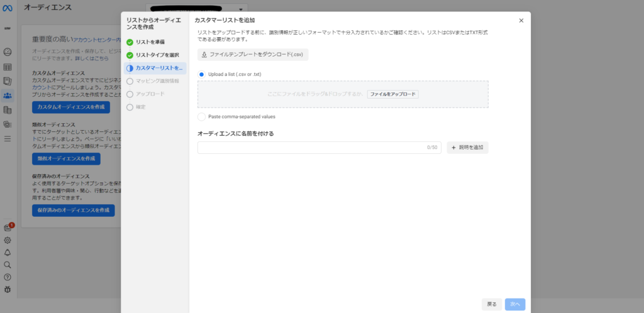The height and width of the screenshot is (313, 644).
Task: Open the help question mark icon
Action: tap(8, 277)
